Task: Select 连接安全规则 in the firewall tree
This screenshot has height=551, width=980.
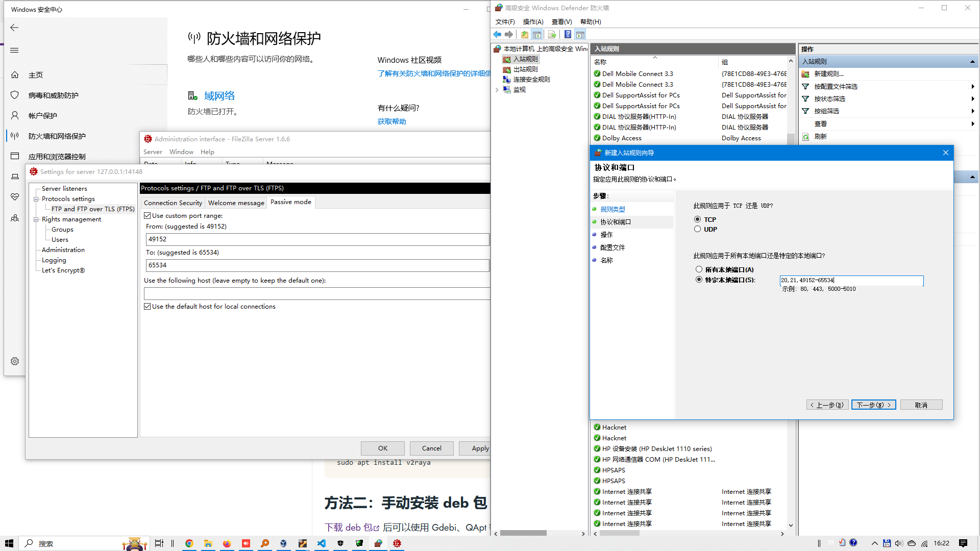Action: tap(531, 80)
